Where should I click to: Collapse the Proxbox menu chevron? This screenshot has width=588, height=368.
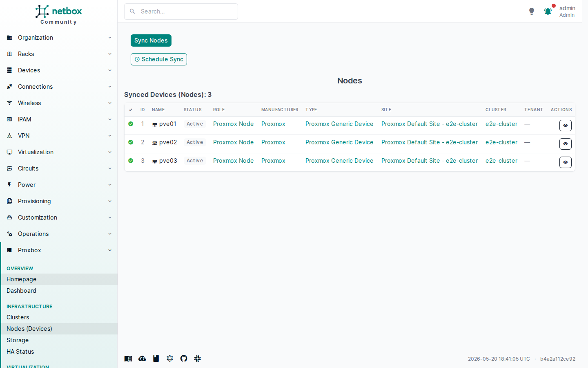pyautogui.click(x=110, y=250)
